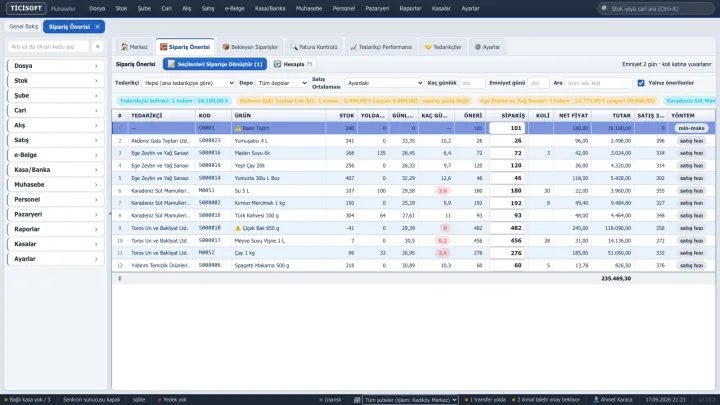Click the TİCİSOFT logo

[26, 8]
